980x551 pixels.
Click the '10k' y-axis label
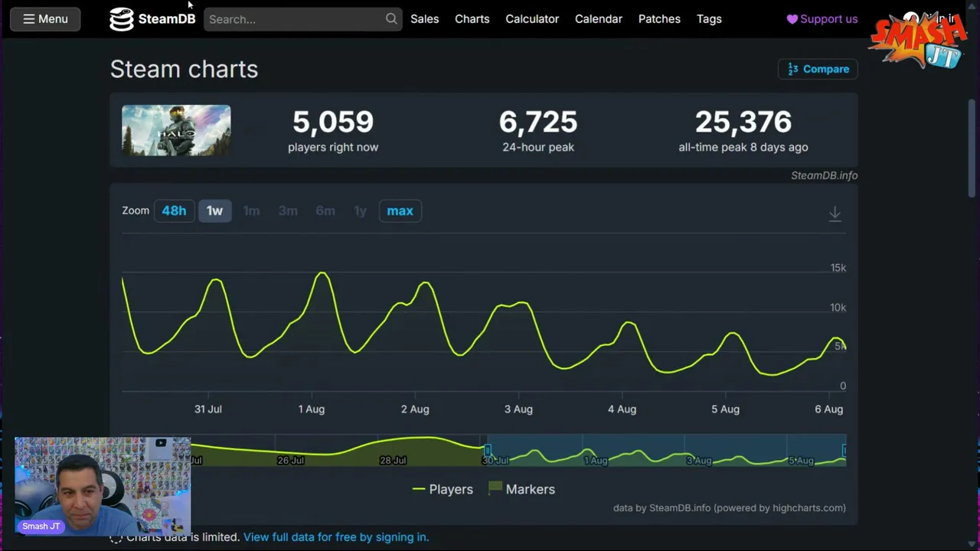click(838, 308)
